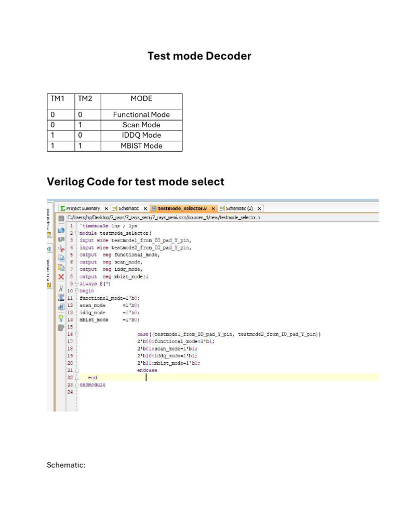Collapse the always block fold at line 9
The image size is (399, 532).
tap(77, 283)
